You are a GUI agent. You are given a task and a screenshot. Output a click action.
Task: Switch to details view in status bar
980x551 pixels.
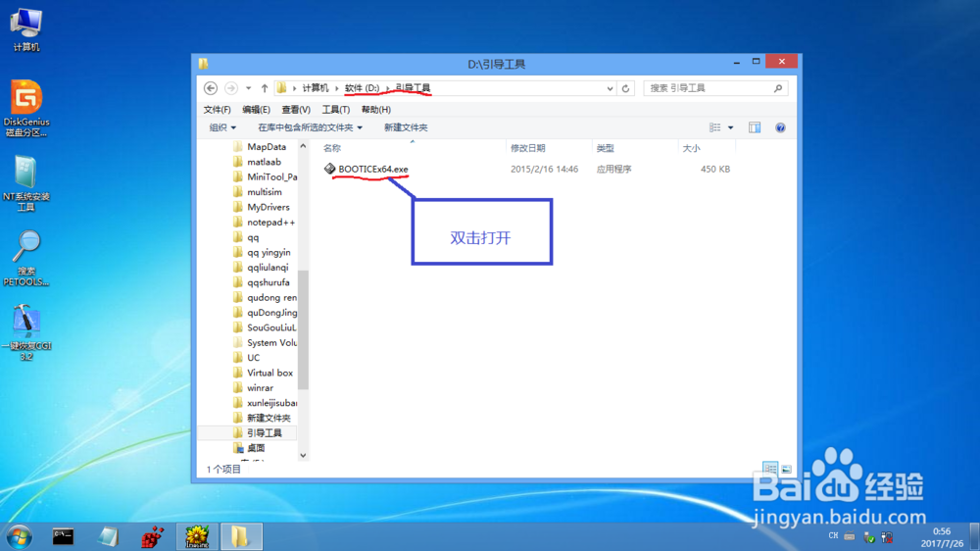[x=770, y=469]
